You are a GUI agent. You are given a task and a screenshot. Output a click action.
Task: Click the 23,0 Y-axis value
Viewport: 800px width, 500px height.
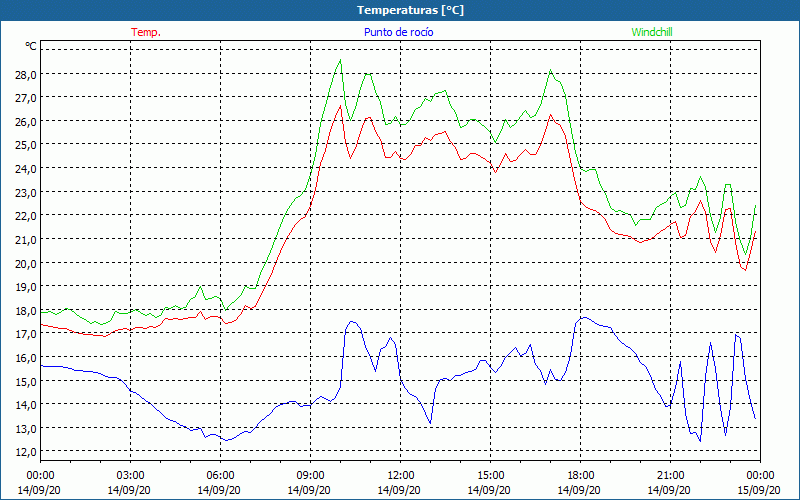[26, 193]
